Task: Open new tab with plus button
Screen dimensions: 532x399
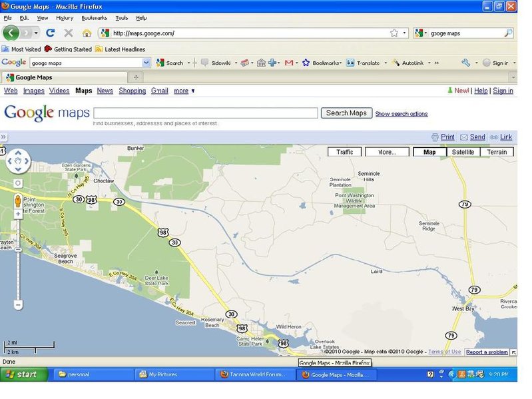Action: 136,77
